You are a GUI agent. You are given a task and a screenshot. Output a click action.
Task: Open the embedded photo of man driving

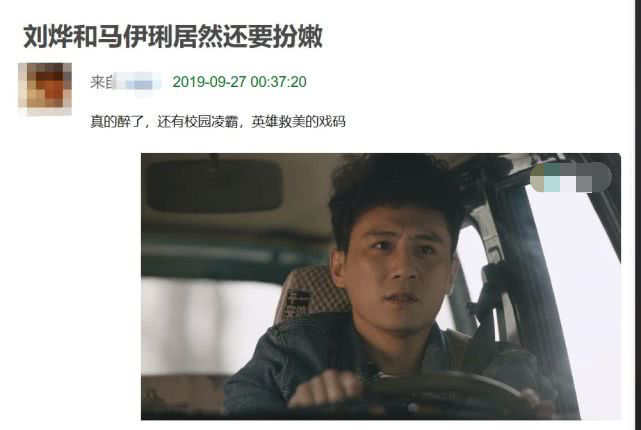[x=381, y=286]
